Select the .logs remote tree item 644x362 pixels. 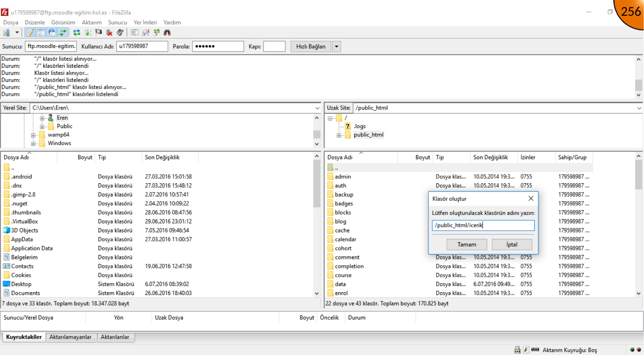pos(359,126)
